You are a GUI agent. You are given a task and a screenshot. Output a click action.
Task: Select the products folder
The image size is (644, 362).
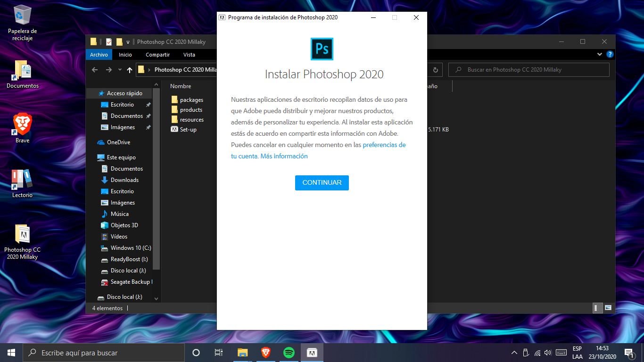(x=187, y=110)
